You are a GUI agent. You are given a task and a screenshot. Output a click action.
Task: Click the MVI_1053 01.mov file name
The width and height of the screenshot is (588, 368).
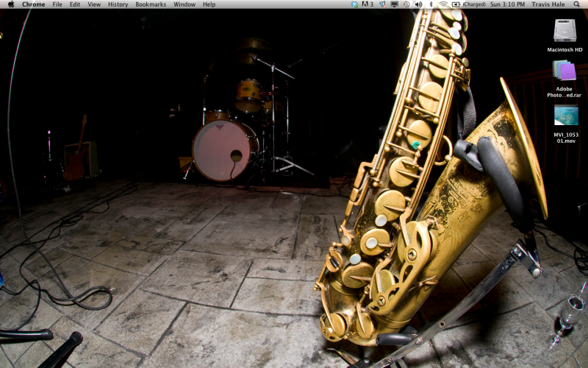566,138
